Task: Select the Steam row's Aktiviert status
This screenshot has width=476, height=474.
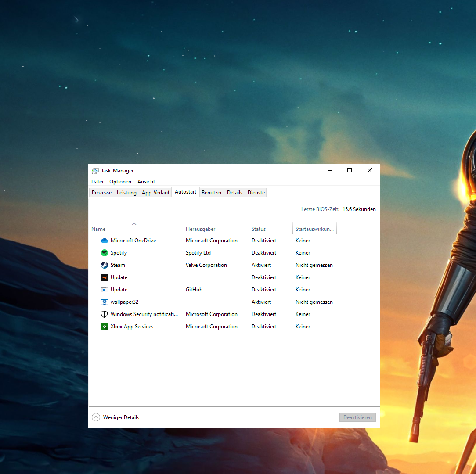Action: 261,265
